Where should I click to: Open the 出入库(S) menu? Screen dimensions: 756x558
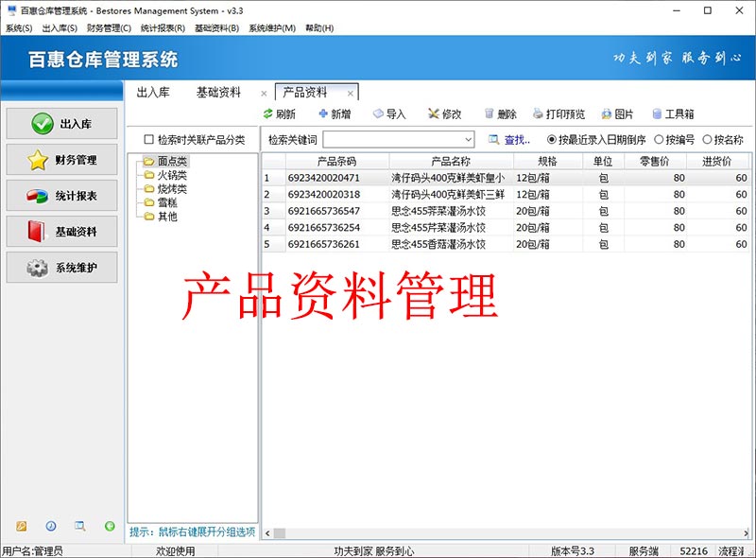pos(60,28)
